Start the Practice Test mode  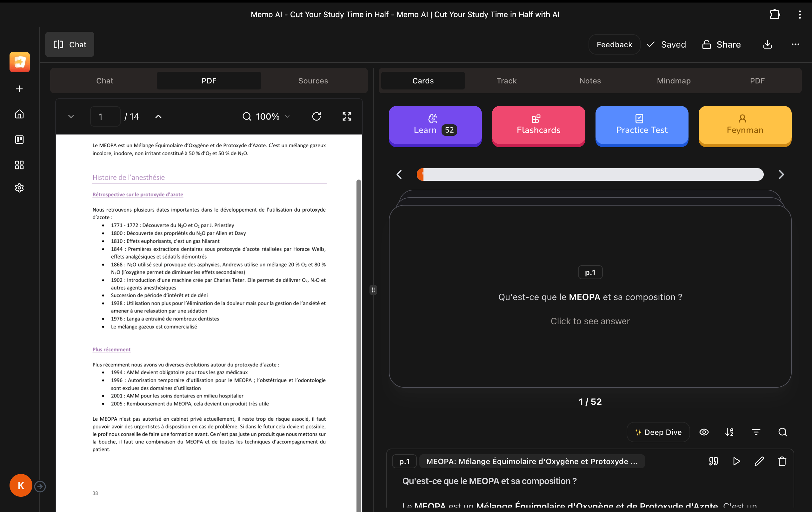641,126
